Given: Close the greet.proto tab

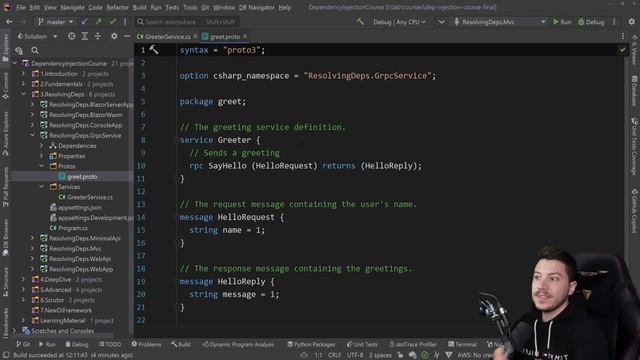Looking at the screenshot, I should pyautogui.click(x=245, y=36).
